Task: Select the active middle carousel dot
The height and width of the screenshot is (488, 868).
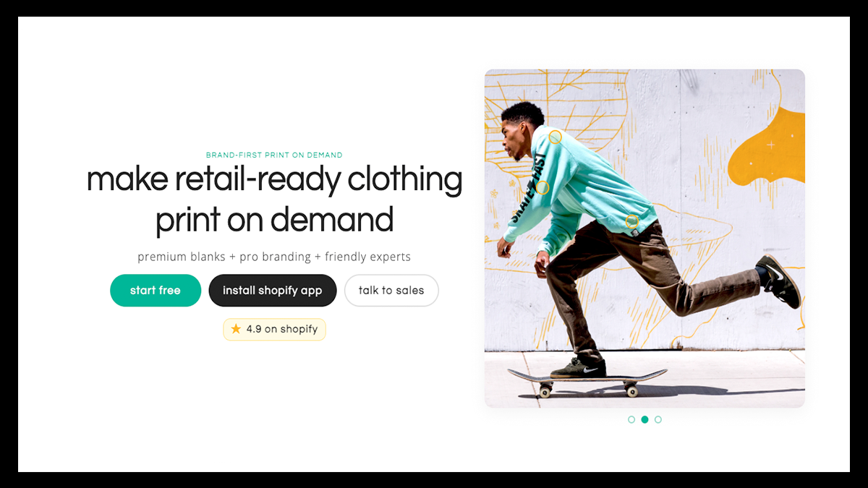Action: tap(644, 419)
